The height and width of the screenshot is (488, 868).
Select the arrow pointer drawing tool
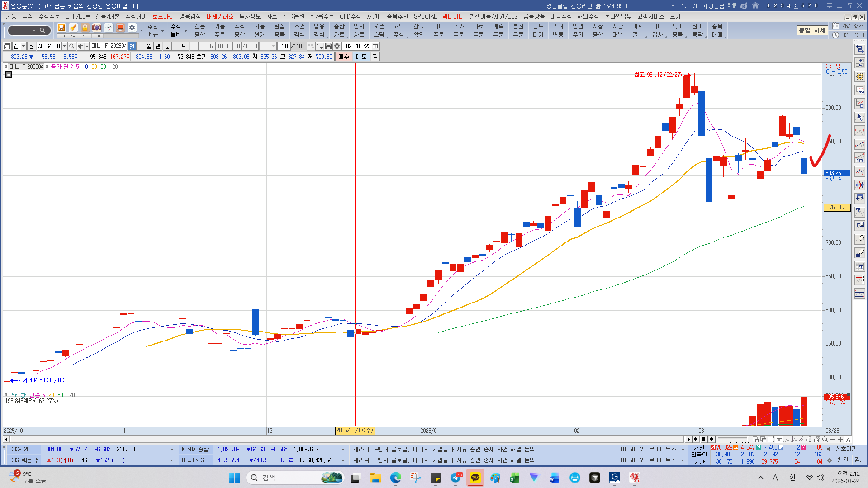click(860, 117)
